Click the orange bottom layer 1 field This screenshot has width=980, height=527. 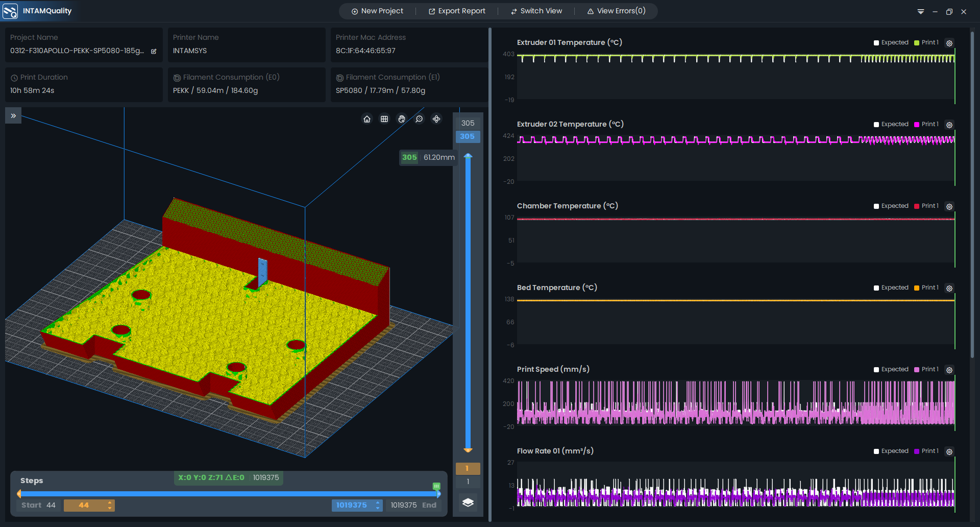click(468, 468)
